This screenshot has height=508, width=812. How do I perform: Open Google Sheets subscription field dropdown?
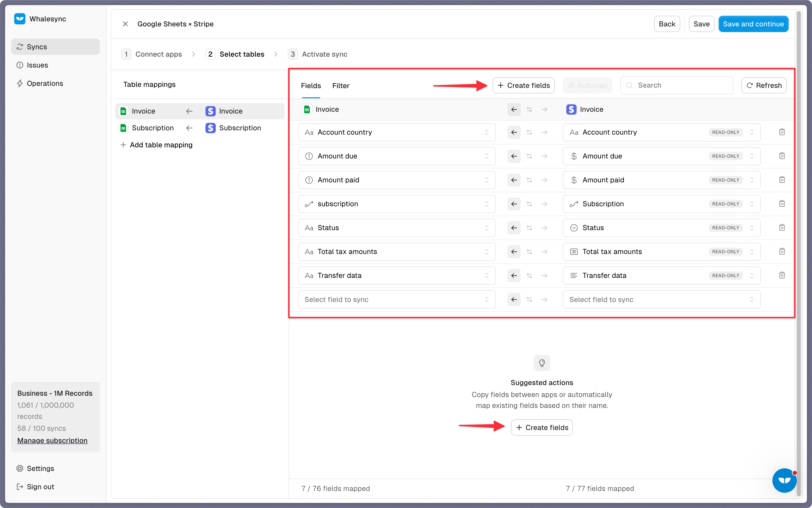397,204
